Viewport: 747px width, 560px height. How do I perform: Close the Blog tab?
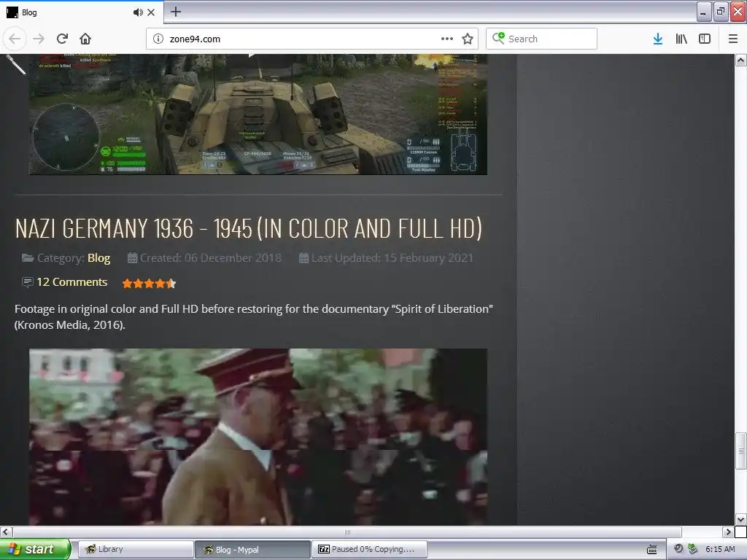(x=151, y=12)
